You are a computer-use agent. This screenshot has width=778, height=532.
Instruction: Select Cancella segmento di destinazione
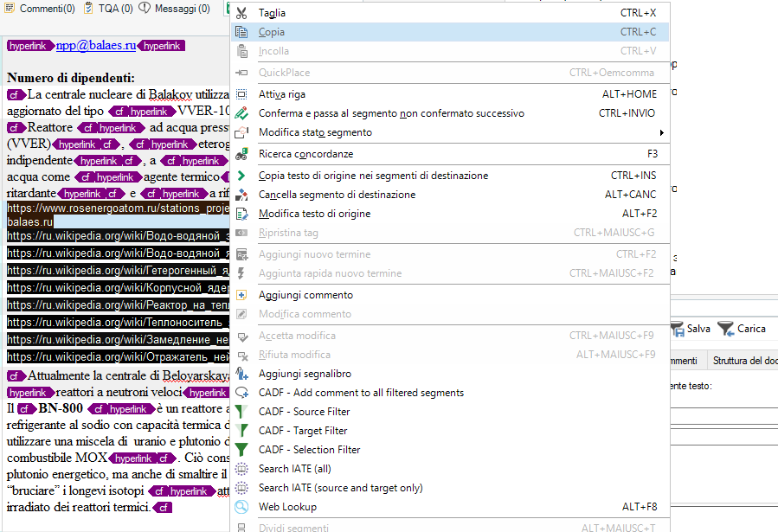450,195
